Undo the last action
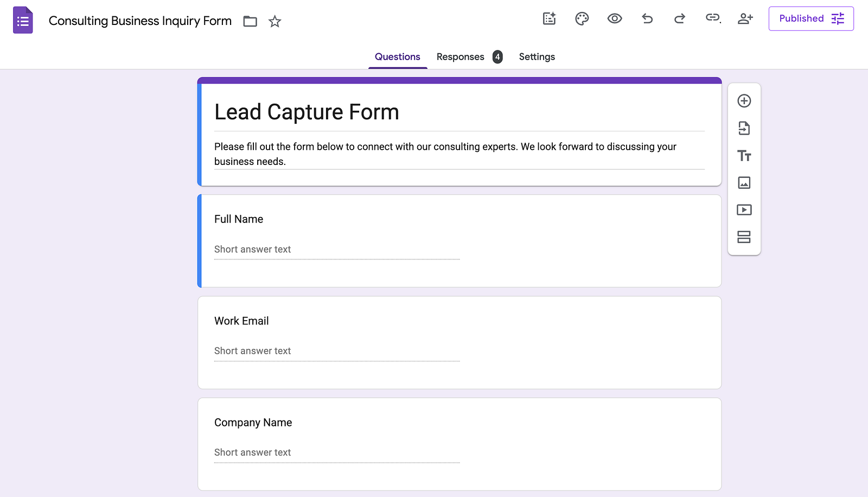 647,18
